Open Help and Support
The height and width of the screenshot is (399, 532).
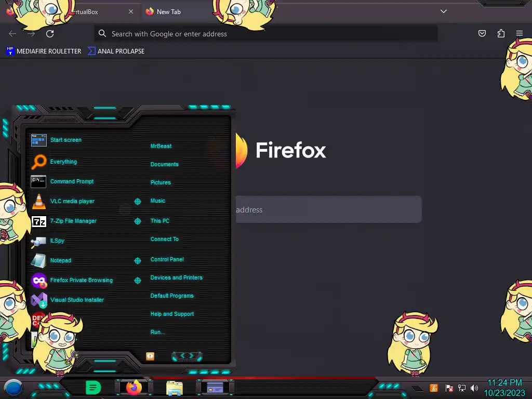pos(172,314)
